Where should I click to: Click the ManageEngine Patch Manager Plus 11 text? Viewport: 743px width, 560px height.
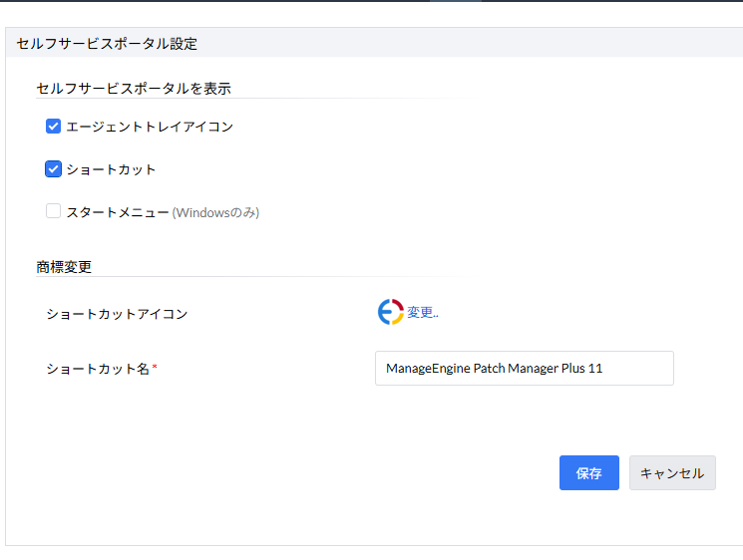click(x=495, y=368)
